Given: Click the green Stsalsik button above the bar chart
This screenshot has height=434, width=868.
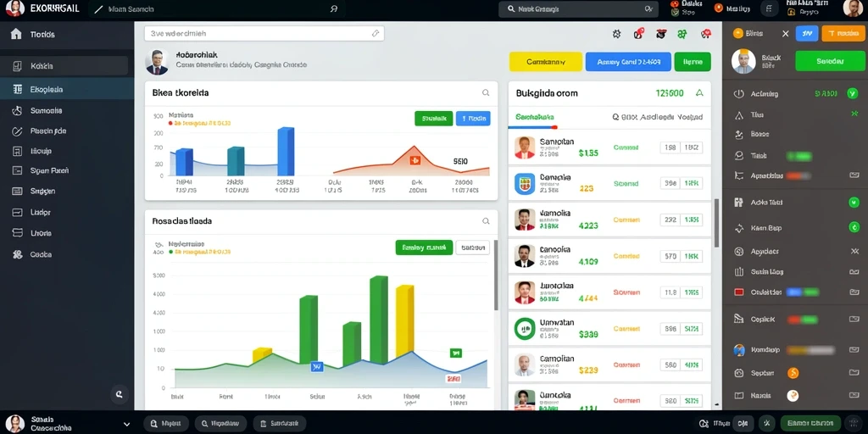Looking at the screenshot, I should (433, 119).
